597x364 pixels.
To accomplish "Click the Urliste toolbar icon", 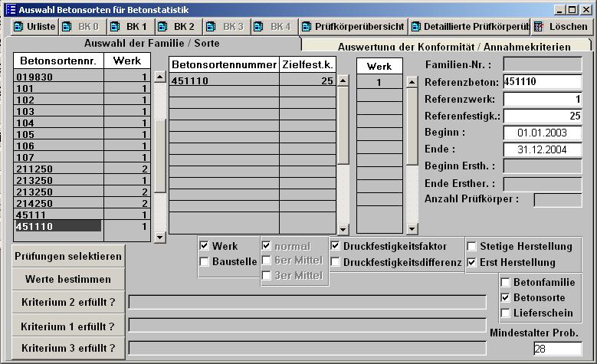I will [18, 27].
